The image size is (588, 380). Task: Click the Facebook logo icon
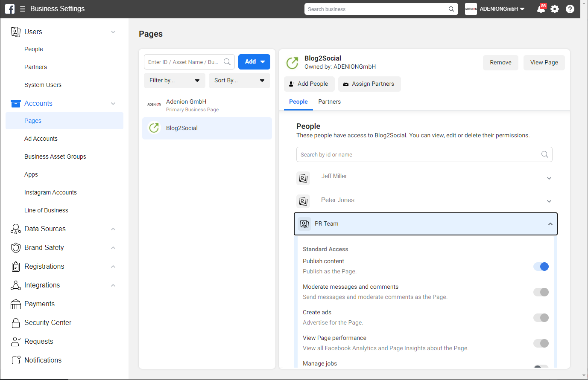pyautogui.click(x=10, y=9)
